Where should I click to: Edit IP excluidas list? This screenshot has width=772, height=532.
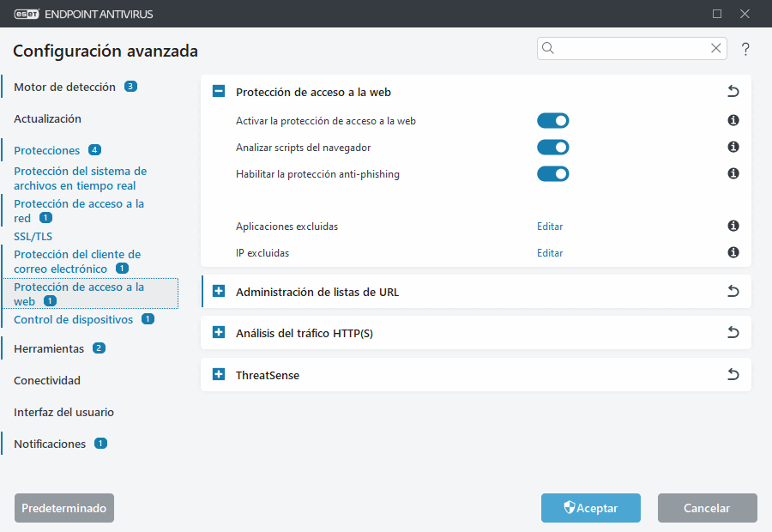[550, 253]
